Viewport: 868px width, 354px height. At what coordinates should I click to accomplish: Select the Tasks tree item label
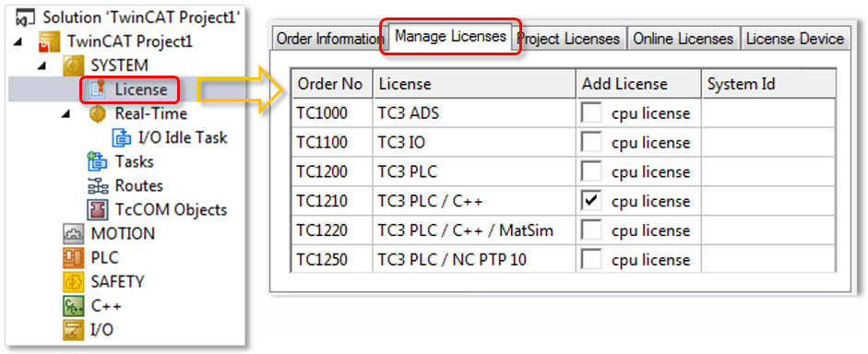[134, 161]
